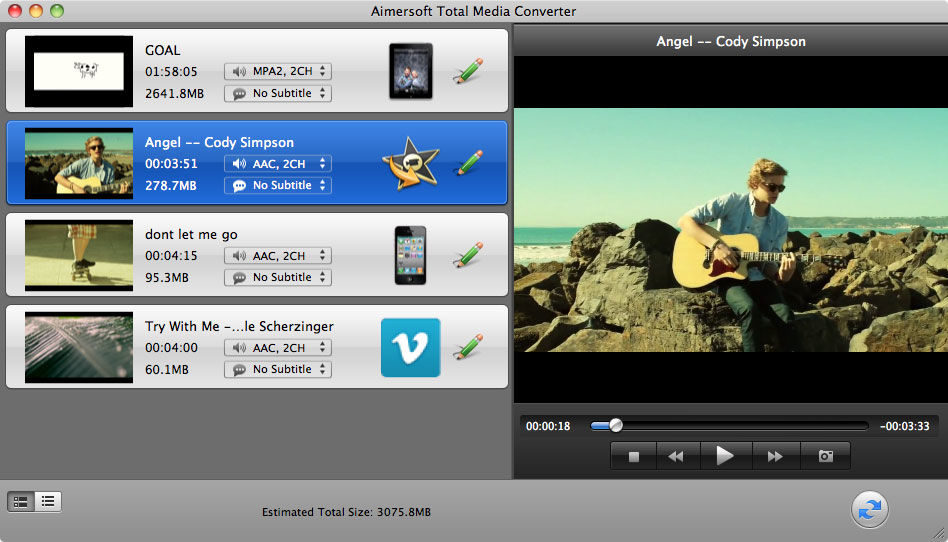Click the 01:58:05 duration text

click(171, 71)
